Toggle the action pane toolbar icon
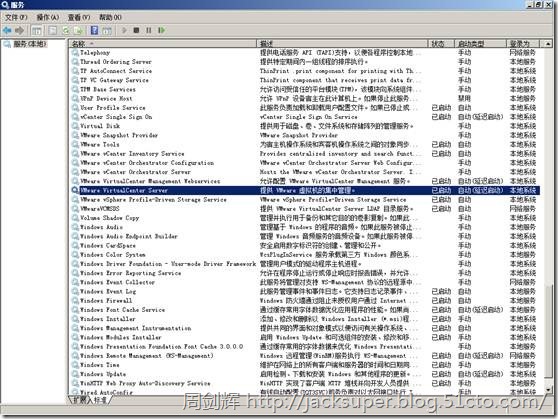The width and height of the screenshot is (558, 419). tap(107, 31)
